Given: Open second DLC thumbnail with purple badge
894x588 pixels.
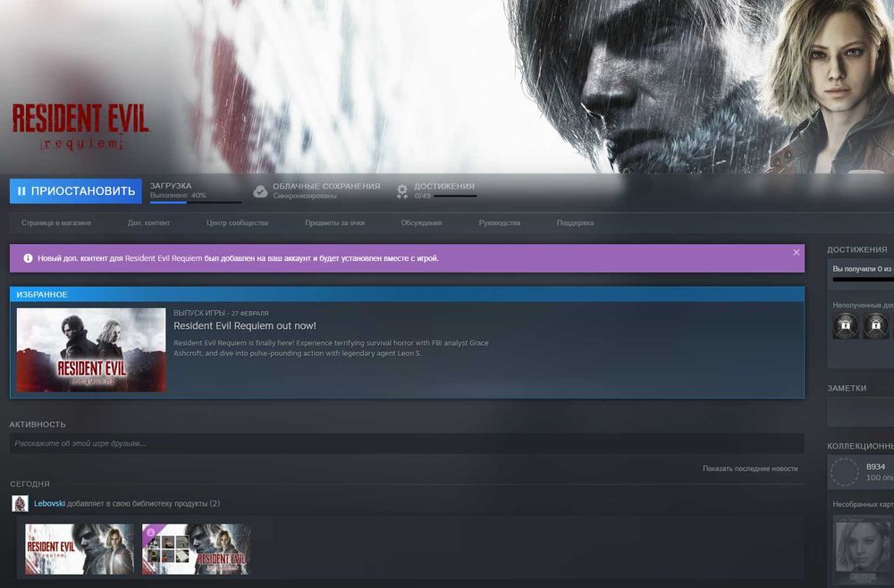Looking at the screenshot, I should click(196, 550).
